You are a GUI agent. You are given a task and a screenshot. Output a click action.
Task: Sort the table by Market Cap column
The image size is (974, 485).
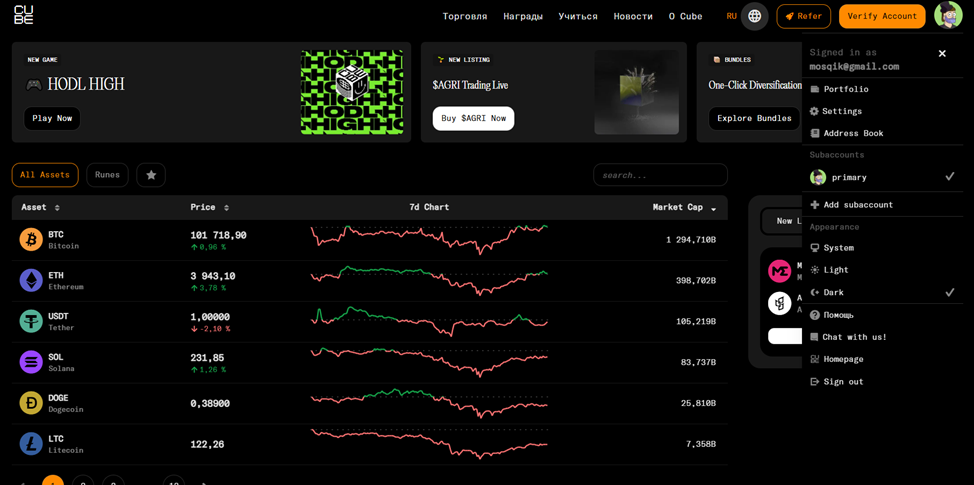pyautogui.click(x=685, y=207)
